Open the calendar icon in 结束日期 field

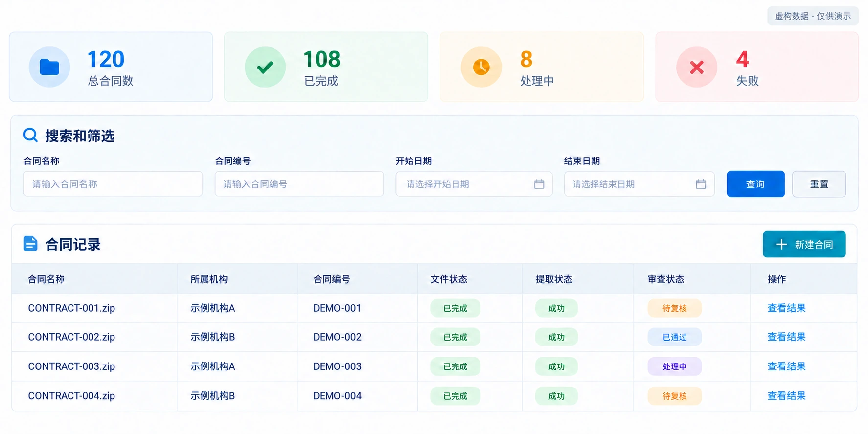coord(701,184)
